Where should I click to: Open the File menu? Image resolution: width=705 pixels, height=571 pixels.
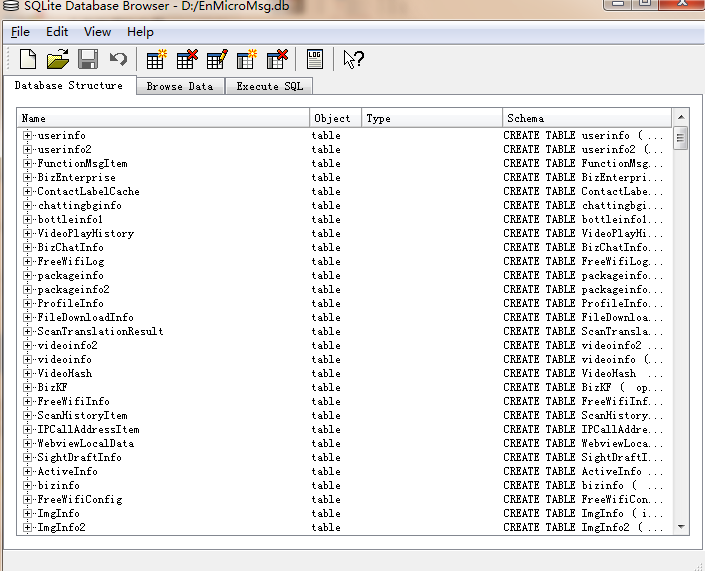click(x=20, y=32)
